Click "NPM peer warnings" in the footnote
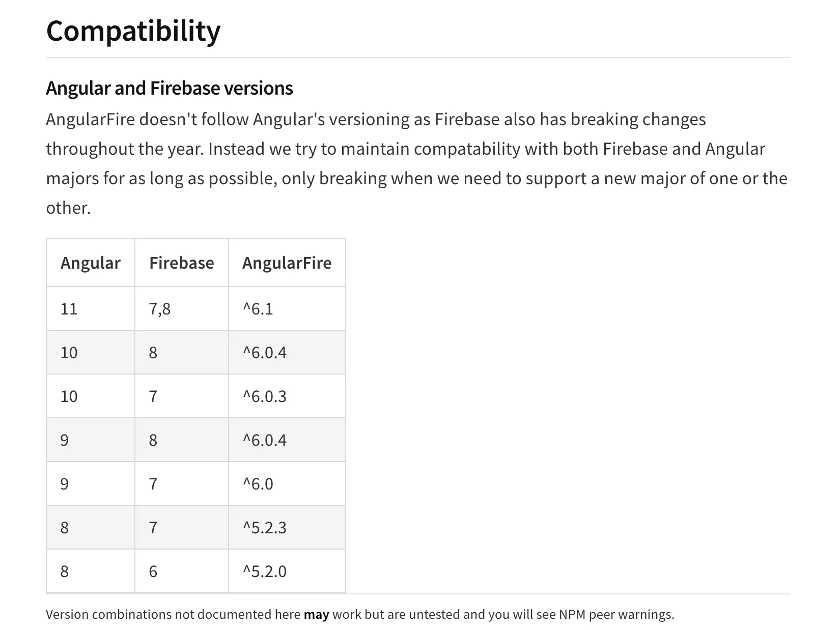 tap(616, 615)
